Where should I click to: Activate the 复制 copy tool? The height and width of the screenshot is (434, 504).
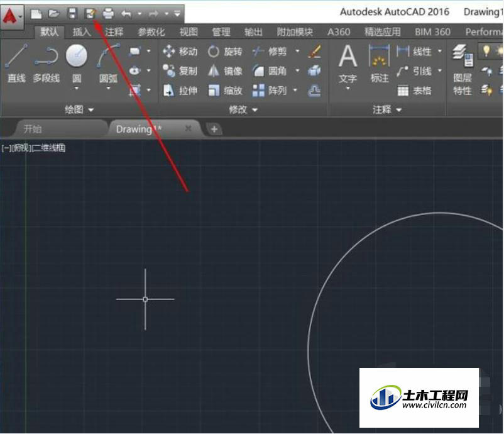click(x=180, y=71)
